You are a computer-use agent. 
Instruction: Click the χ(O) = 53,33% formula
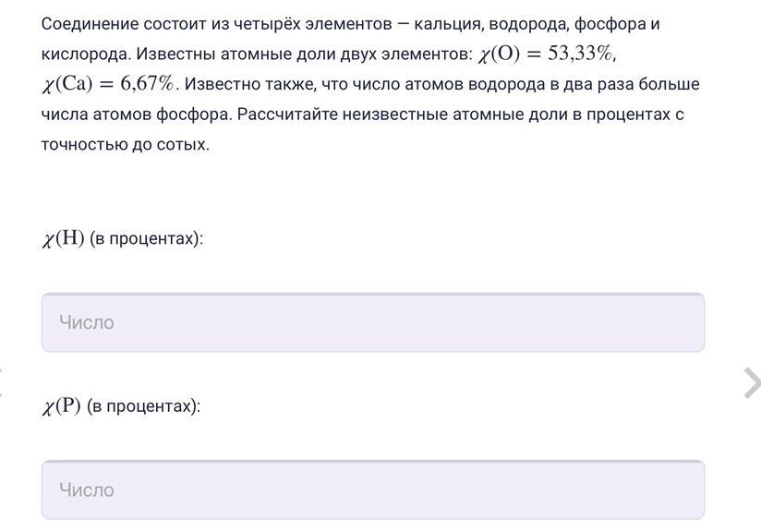(x=546, y=54)
